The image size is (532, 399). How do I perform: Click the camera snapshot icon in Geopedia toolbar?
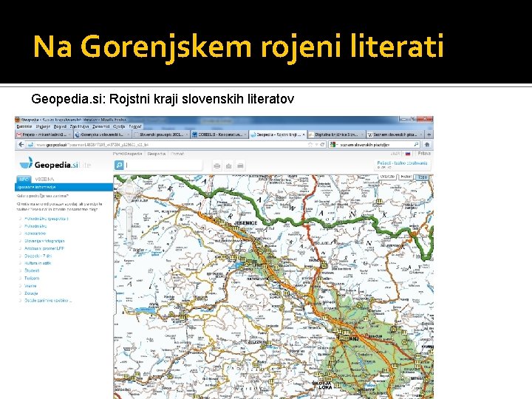(x=228, y=166)
